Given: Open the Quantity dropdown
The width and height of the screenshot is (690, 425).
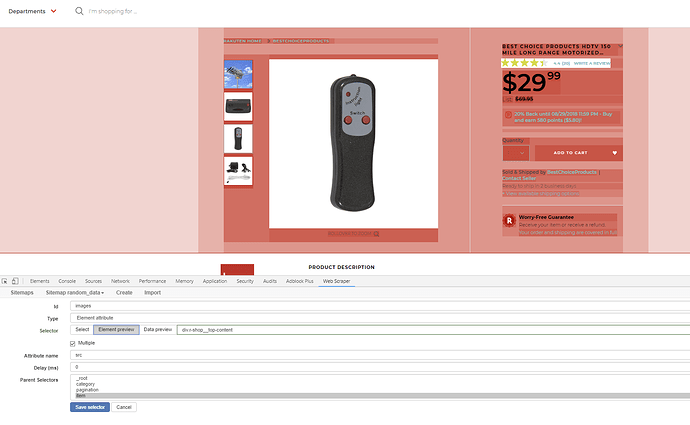Looking at the screenshot, I should (516, 153).
